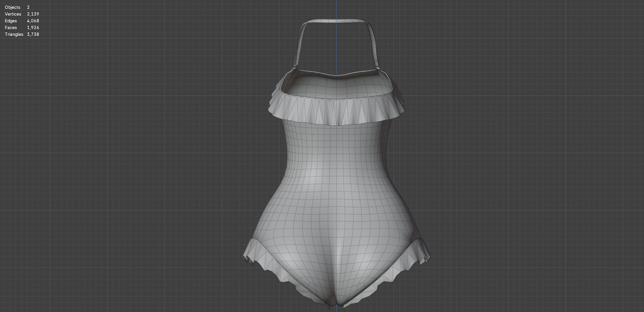The width and height of the screenshot is (644, 312).
Task: Click the halter neck strap mesh
Action: [336, 21]
